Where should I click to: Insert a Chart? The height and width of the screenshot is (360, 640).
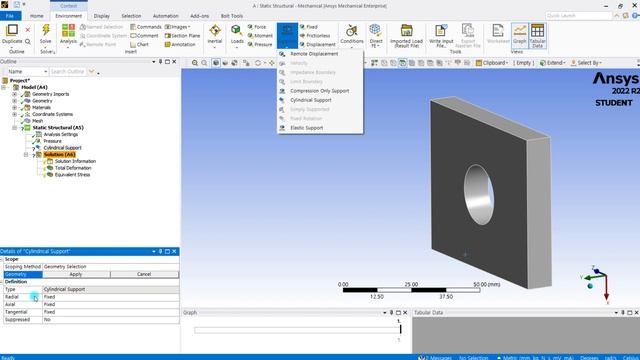point(139,44)
